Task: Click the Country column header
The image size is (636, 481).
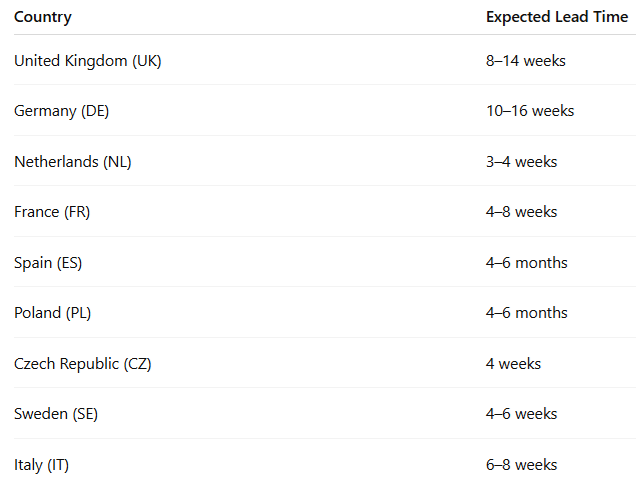Action: coord(43,17)
